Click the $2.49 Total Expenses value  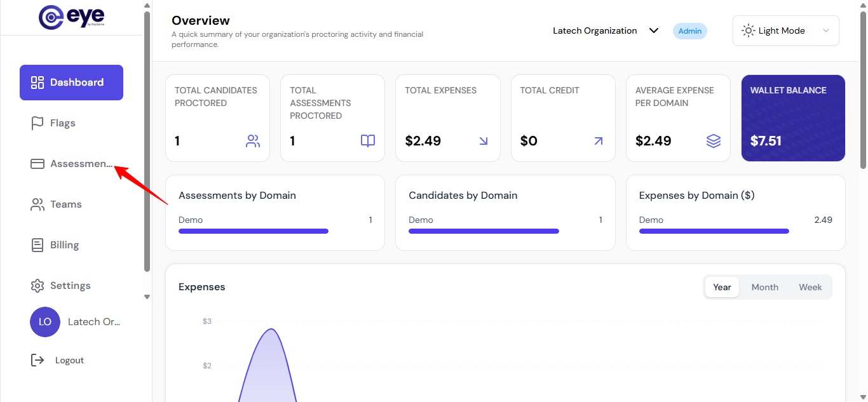[423, 141]
